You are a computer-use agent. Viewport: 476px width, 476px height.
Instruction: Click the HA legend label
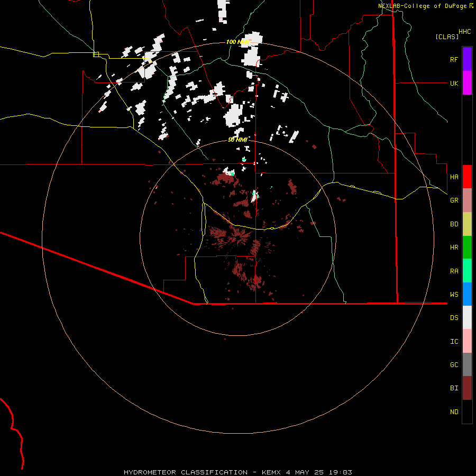(x=454, y=177)
